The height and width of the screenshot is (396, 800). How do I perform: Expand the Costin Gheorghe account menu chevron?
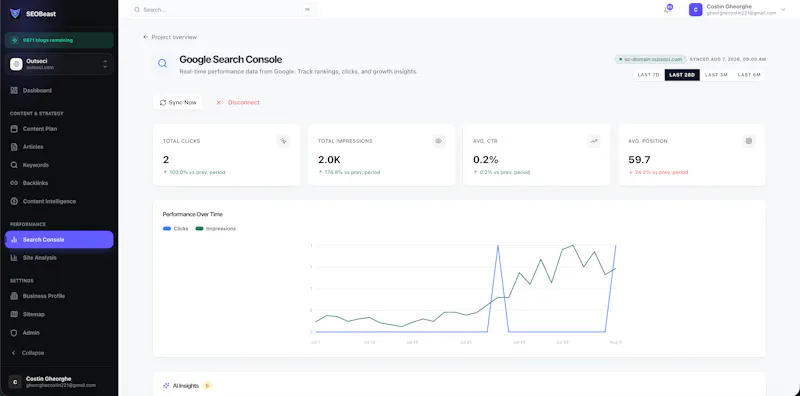point(784,9)
